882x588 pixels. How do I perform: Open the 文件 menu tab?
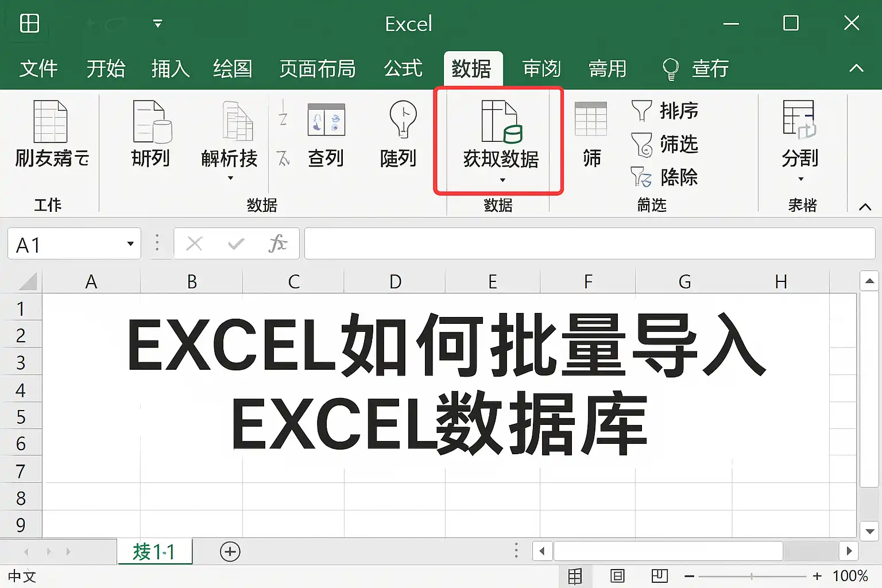[x=38, y=69]
